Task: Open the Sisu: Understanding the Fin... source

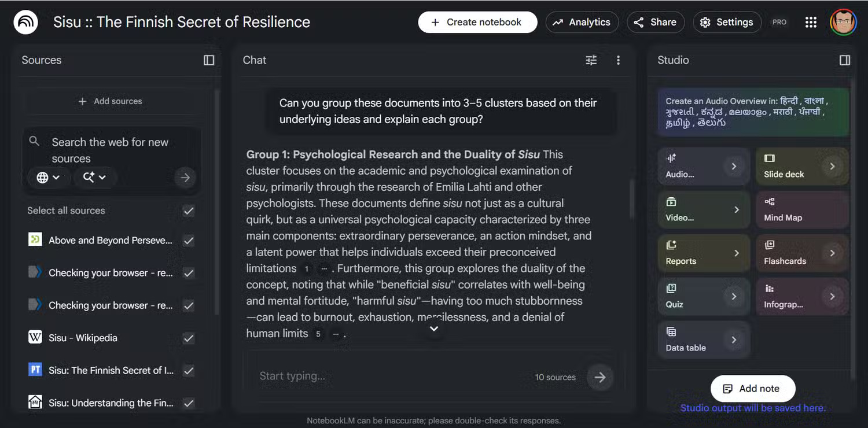Action: (111, 403)
